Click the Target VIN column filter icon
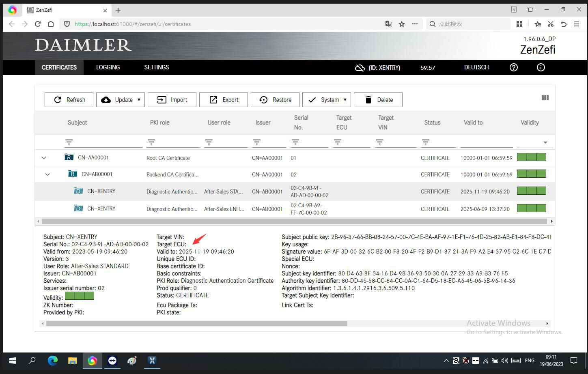Viewport: 588px width, 374px height. [380, 142]
